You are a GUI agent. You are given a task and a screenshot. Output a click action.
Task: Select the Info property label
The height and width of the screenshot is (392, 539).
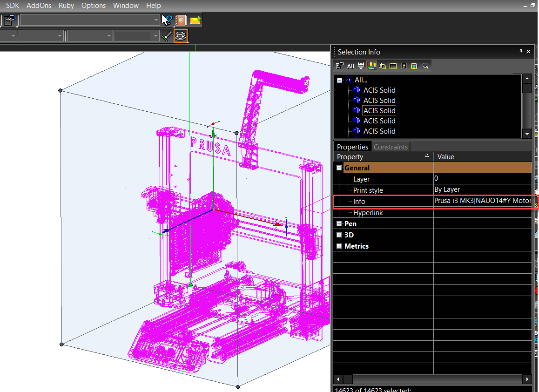coord(359,202)
